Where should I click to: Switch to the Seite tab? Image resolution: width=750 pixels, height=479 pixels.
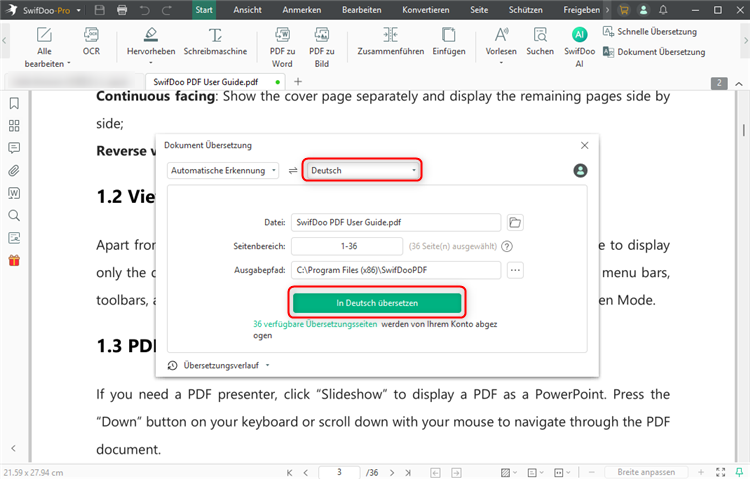coord(479,10)
